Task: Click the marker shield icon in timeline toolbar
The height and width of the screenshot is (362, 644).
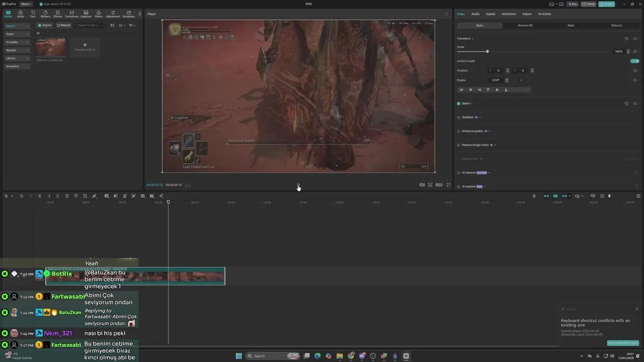Action: tap(76, 196)
